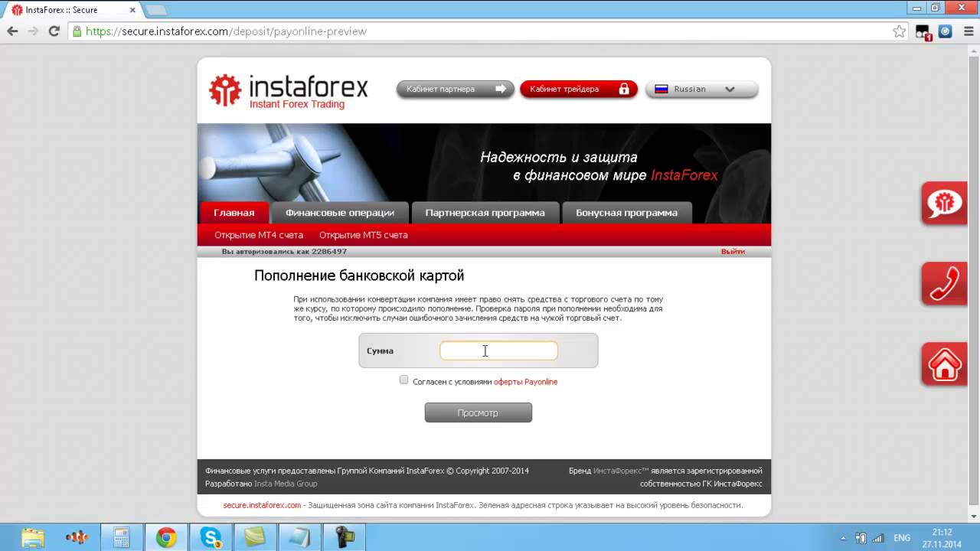Open the Insta Media Group link
The width and height of the screenshot is (980, 551).
[286, 484]
